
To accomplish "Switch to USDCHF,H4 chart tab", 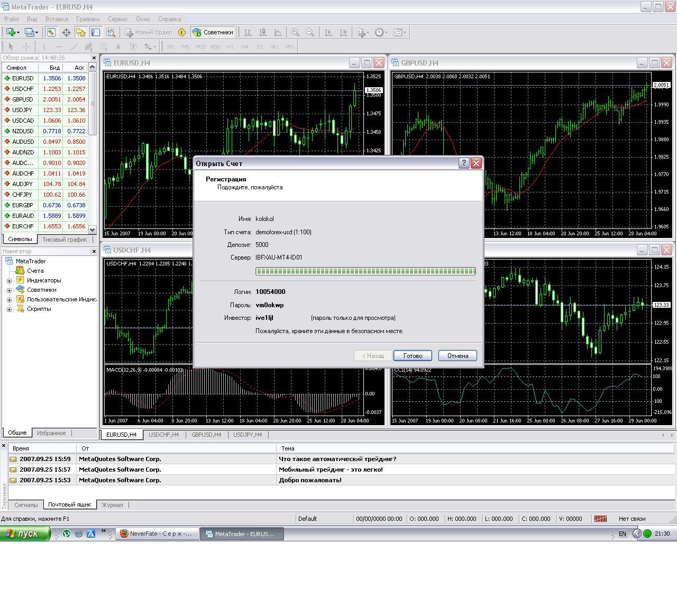I will pyautogui.click(x=163, y=435).
